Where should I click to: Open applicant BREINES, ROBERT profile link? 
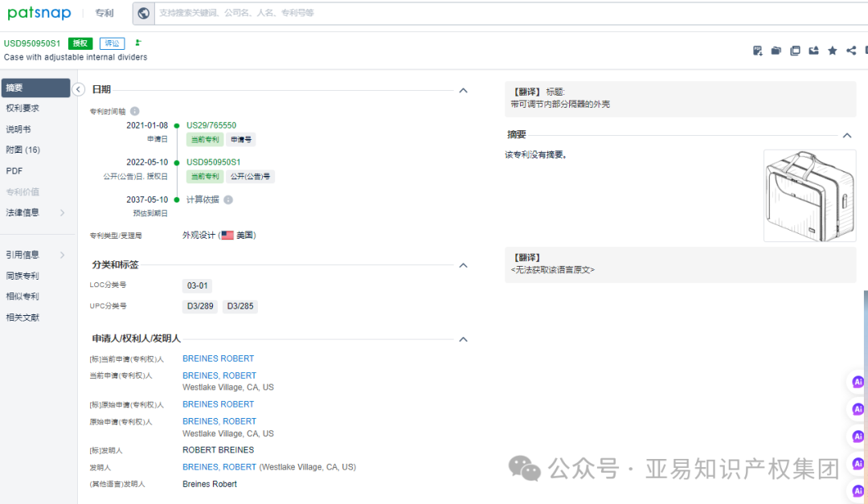click(x=219, y=375)
